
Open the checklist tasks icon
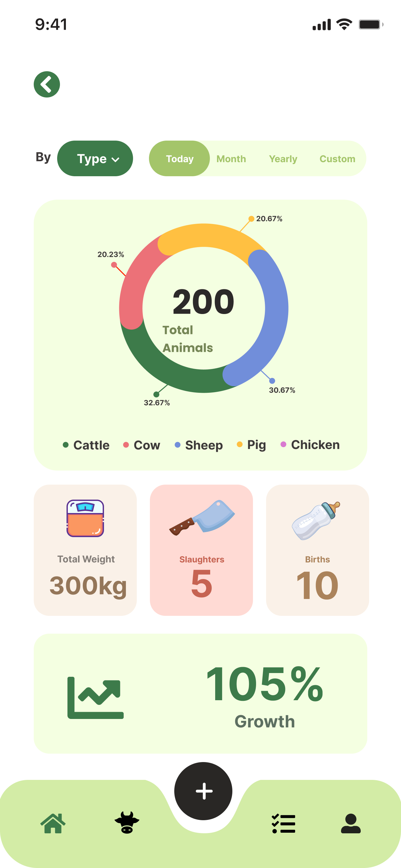click(x=284, y=823)
